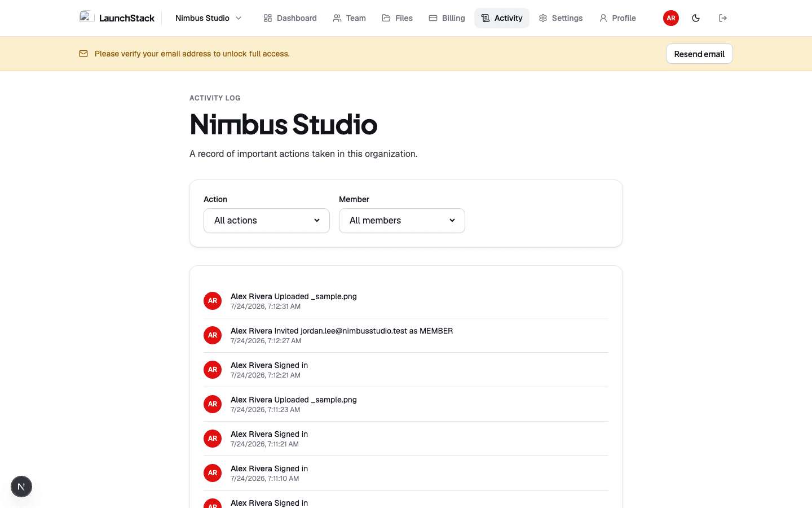Click the Resend email button

click(699, 54)
